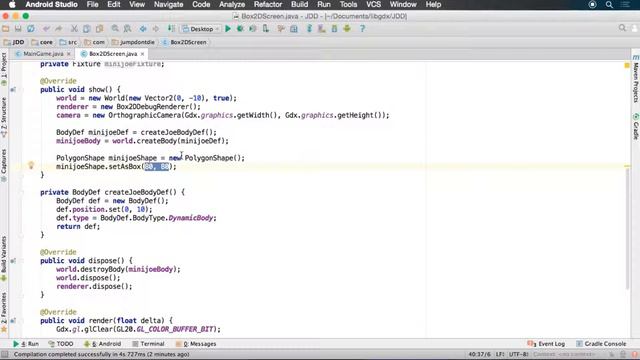The width and height of the screenshot is (640, 360).
Task: Open the Gradle Console
Action: click(x=601, y=344)
